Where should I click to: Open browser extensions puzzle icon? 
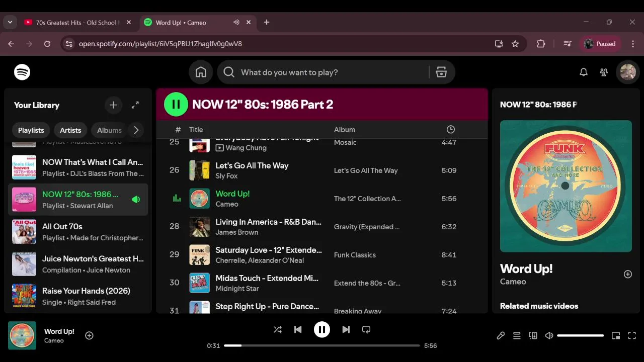pos(541,44)
